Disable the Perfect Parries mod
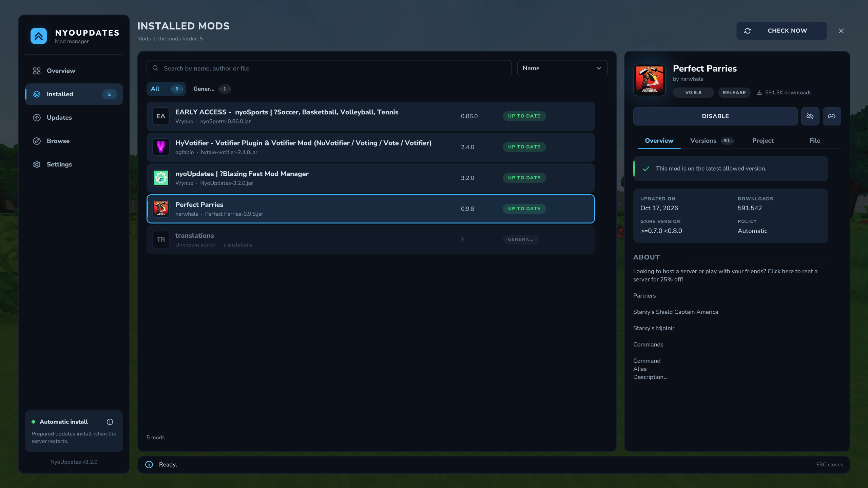Viewport: 868px width, 488px height. [715, 116]
